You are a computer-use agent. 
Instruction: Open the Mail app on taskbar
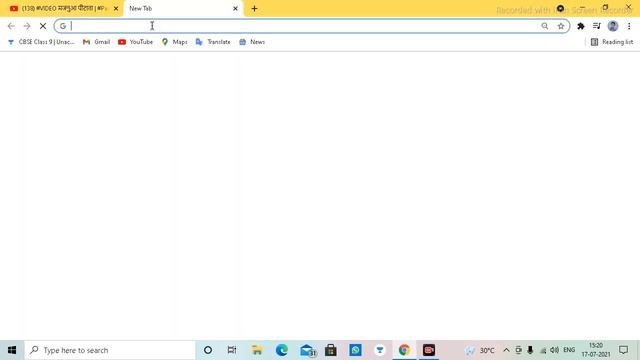point(307,350)
